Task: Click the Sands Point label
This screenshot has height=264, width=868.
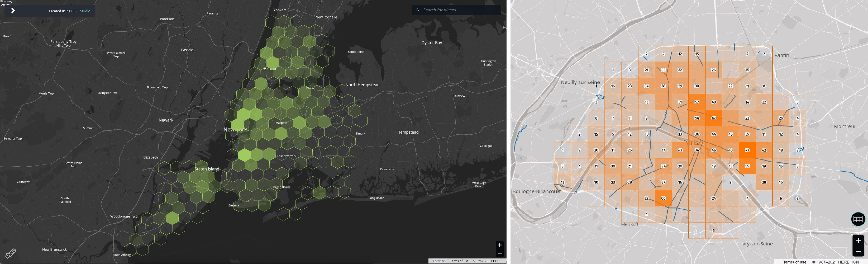Action: [x=355, y=52]
